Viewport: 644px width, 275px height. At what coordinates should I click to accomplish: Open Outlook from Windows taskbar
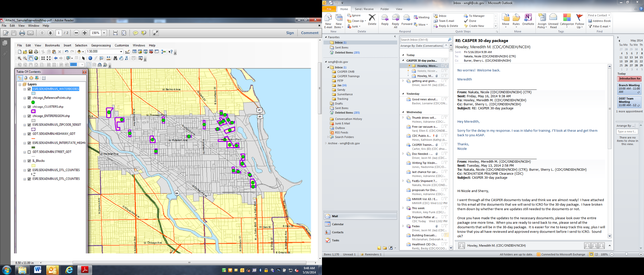pos(53,270)
